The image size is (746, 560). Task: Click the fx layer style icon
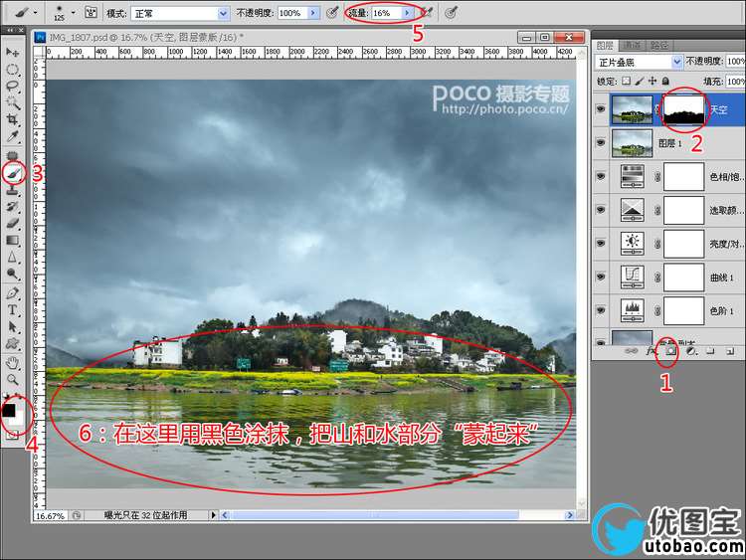pos(651,351)
